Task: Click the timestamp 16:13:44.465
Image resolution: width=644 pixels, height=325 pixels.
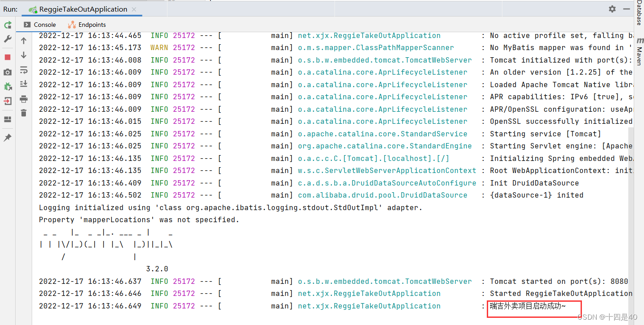Action: [x=115, y=36]
